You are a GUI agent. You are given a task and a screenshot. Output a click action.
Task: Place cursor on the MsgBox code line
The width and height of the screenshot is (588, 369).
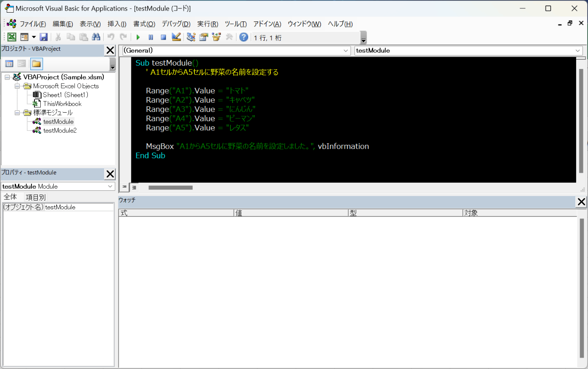pyautogui.click(x=257, y=146)
